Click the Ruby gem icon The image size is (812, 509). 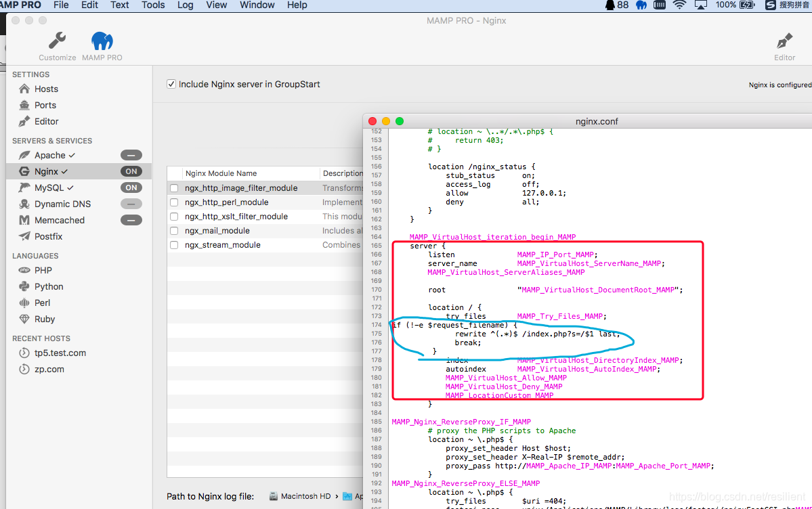[x=24, y=319]
